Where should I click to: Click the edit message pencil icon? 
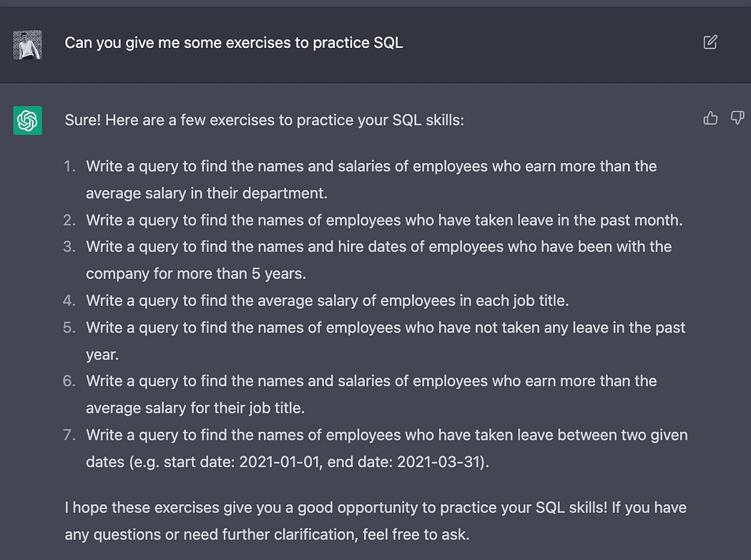click(x=710, y=42)
